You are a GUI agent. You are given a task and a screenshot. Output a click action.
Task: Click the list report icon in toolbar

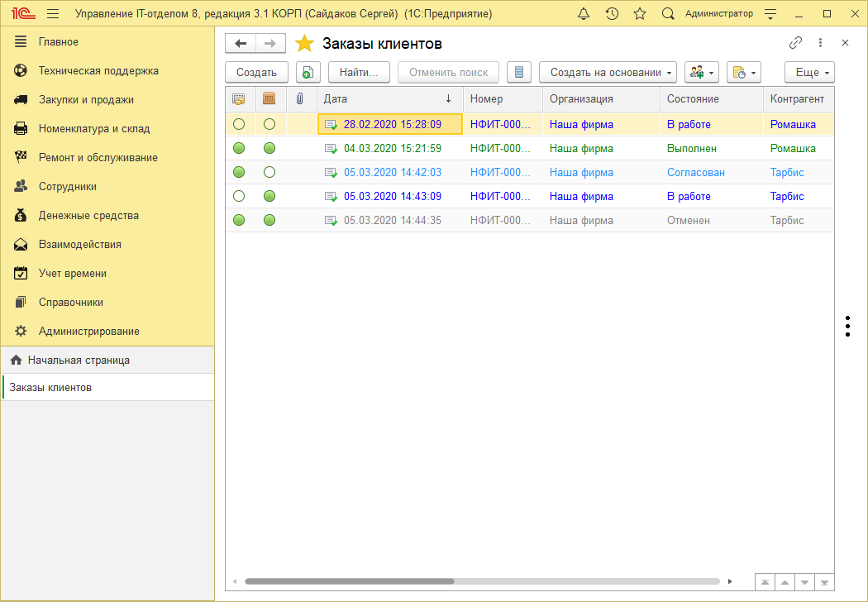(x=518, y=73)
